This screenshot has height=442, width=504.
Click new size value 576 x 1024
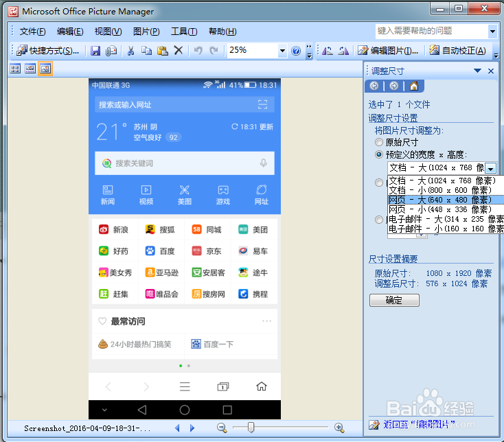tap(457, 283)
